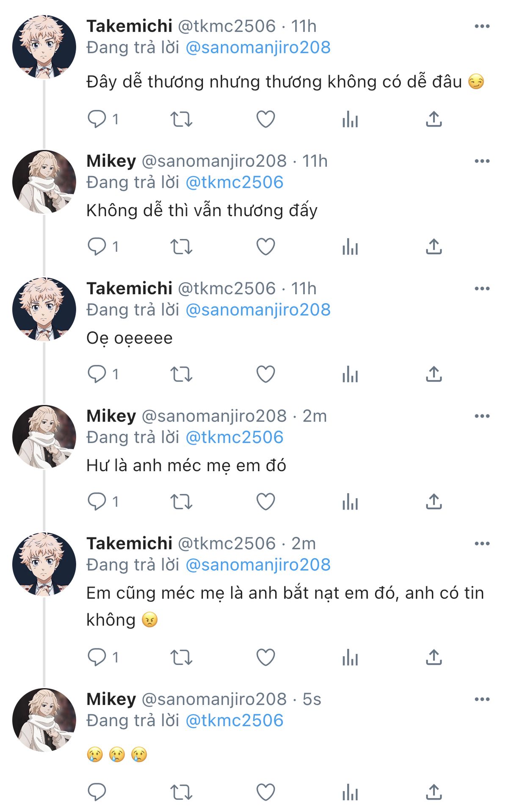Open Takemichi's avatar on "Em cũng méc mẹ" tweet
The width and height of the screenshot is (508, 812).
(44, 564)
